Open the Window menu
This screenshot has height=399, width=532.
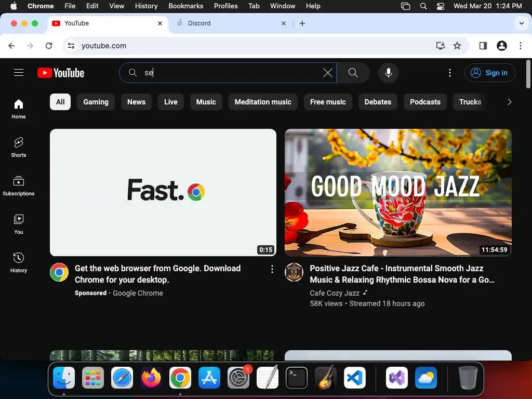coord(283,6)
